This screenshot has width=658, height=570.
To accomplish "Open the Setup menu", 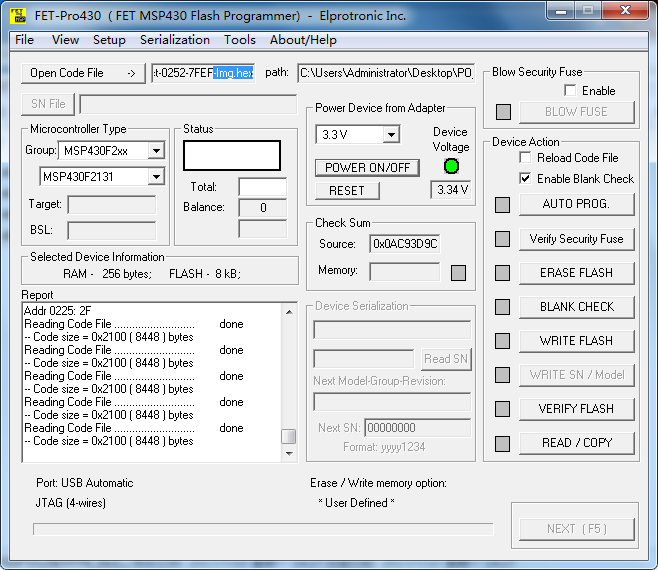I will [109, 40].
